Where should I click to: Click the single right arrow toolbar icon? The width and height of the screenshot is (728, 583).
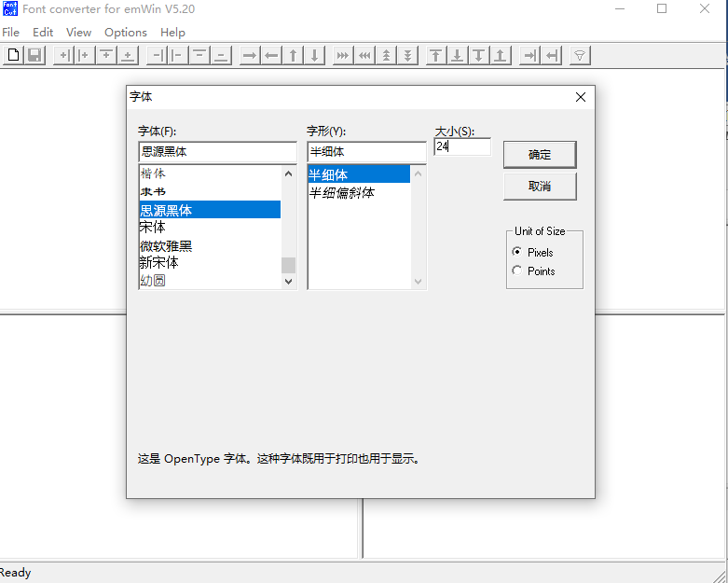pyautogui.click(x=250, y=56)
